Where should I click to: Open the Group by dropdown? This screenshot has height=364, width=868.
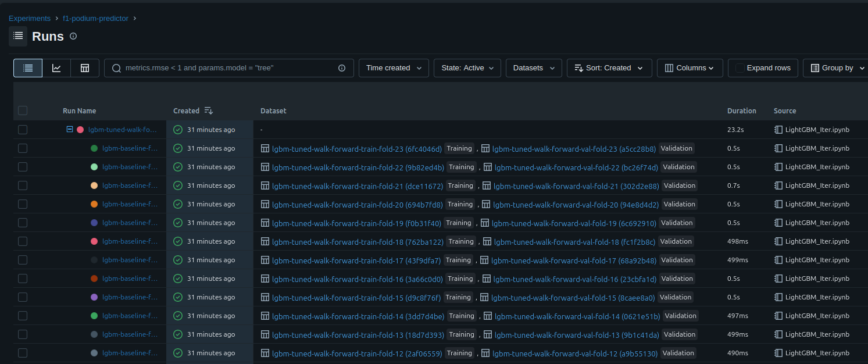tap(835, 68)
